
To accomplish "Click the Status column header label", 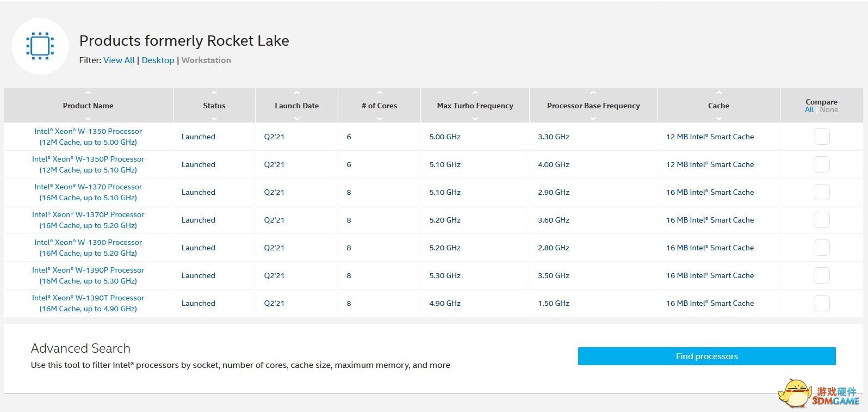I will coord(214,106).
